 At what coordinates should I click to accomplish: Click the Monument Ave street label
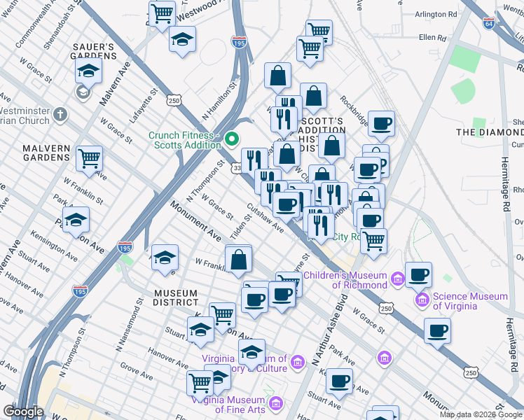click(x=196, y=221)
